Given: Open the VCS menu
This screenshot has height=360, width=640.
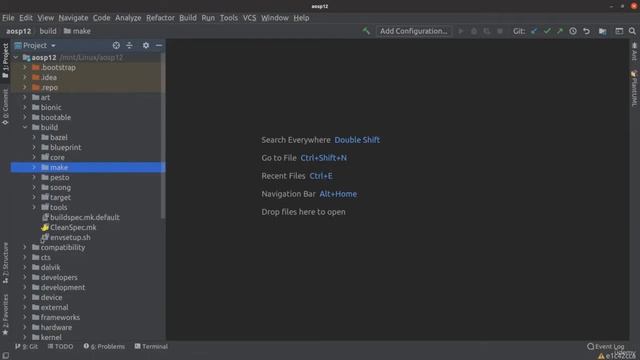Looking at the screenshot, I should pyautogui.click(x=249, y=18).
